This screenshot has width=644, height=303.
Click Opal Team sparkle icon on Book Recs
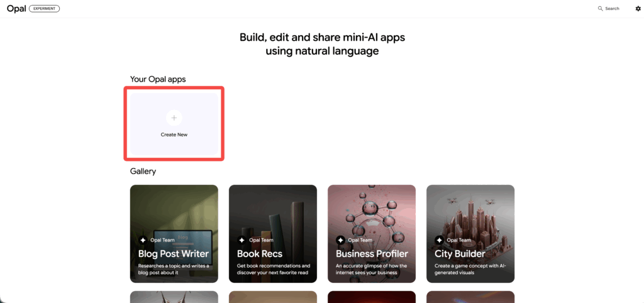(241, 240)
